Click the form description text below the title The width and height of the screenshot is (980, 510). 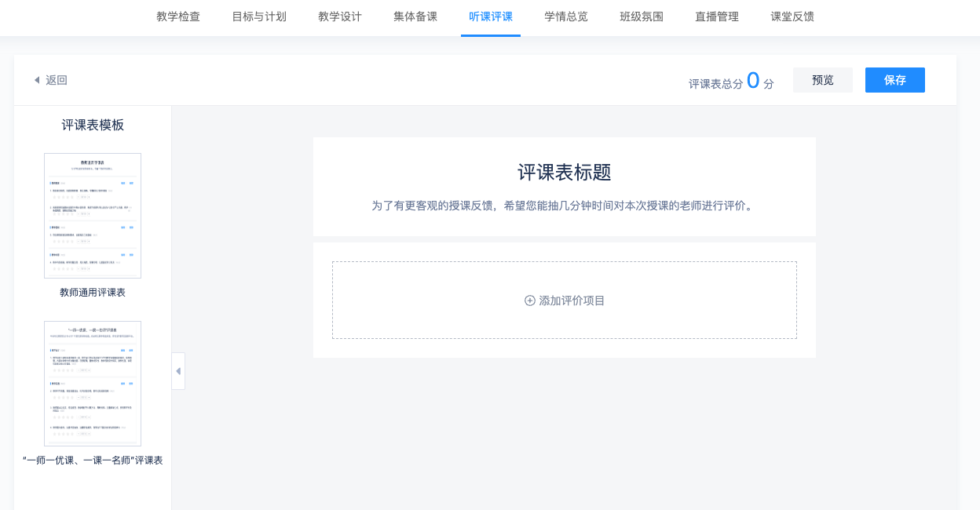[564, 206]
